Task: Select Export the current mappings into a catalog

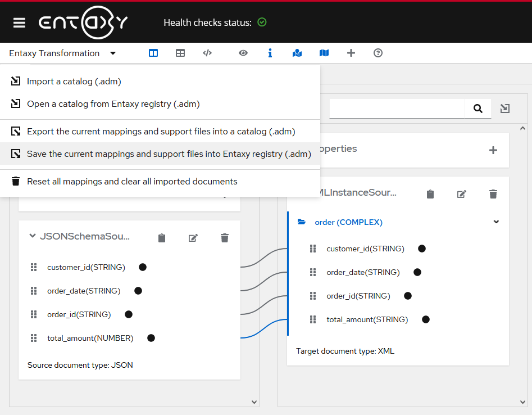Action: [x=161, y=132]
